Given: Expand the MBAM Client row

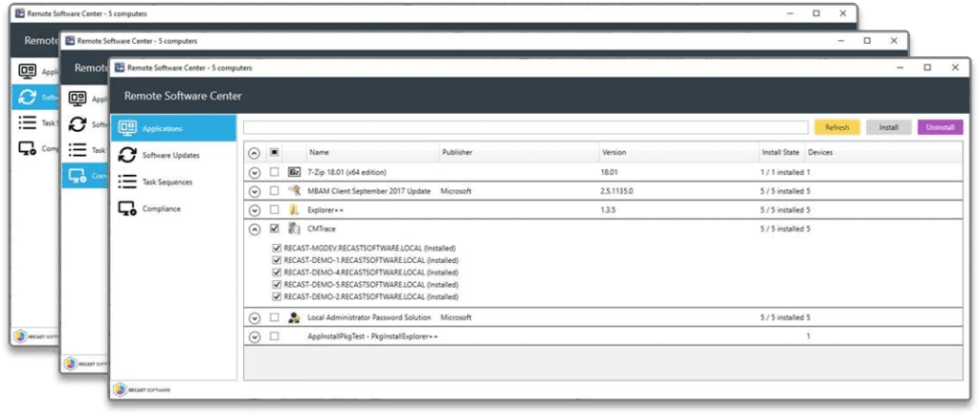Looking at the screenshot, I should tap(255, 191).
